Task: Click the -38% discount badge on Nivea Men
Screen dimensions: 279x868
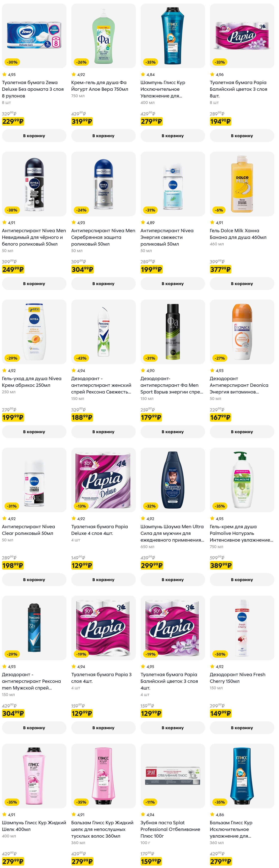Action: click(x=12, y=210)
